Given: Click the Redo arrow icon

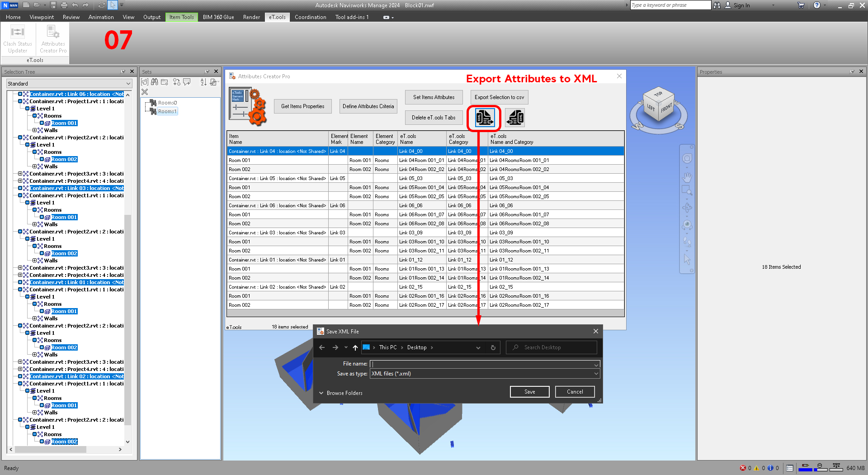Looking at the screenshot, I should click(85, 5).
